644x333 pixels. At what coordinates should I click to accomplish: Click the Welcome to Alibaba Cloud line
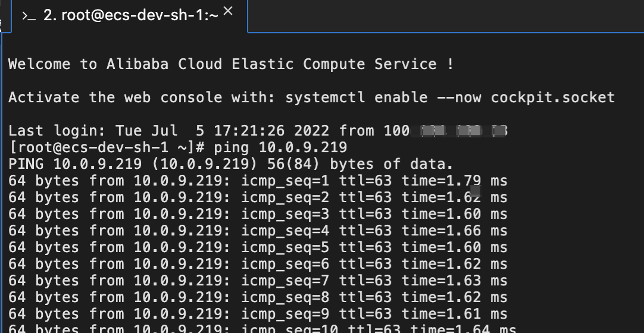click(231, 64)
